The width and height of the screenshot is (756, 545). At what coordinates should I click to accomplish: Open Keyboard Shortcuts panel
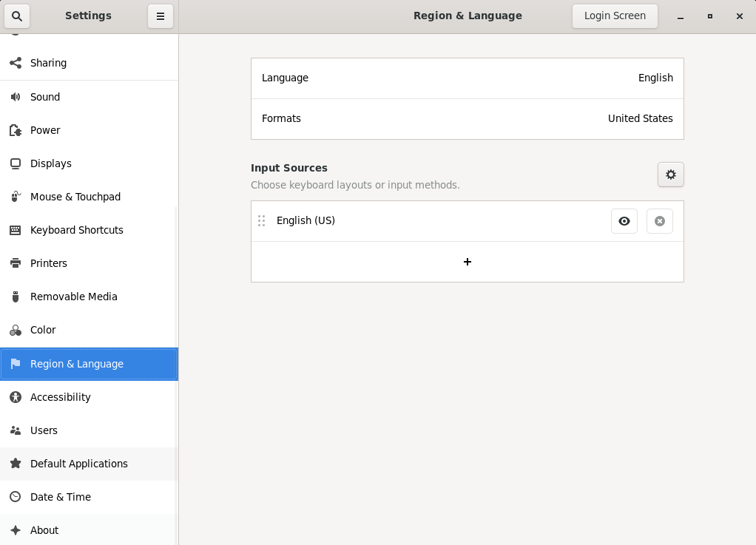(76, 230)
